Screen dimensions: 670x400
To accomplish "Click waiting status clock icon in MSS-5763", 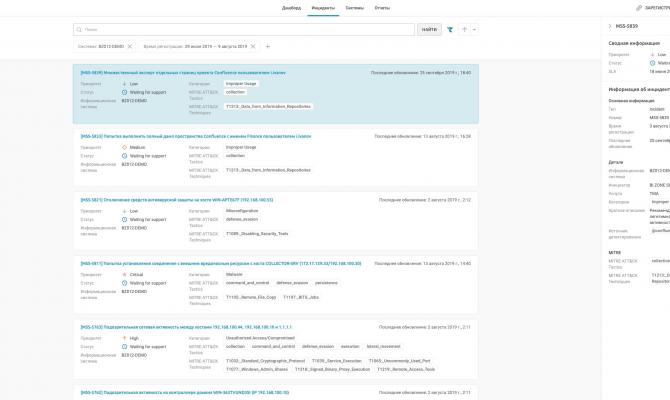I will pos(124,347).
